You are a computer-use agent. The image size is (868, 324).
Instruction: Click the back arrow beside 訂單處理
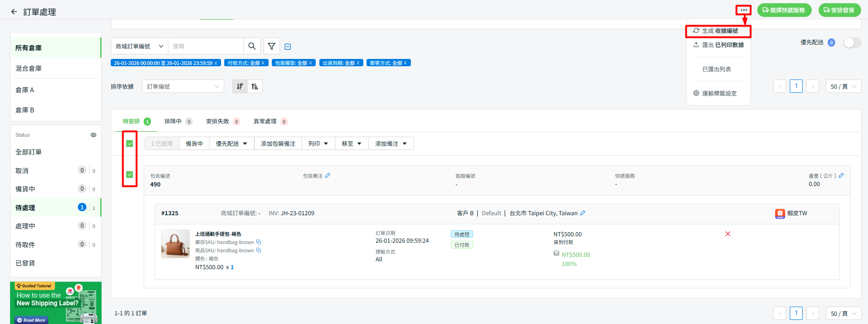(x=14, y=12)
